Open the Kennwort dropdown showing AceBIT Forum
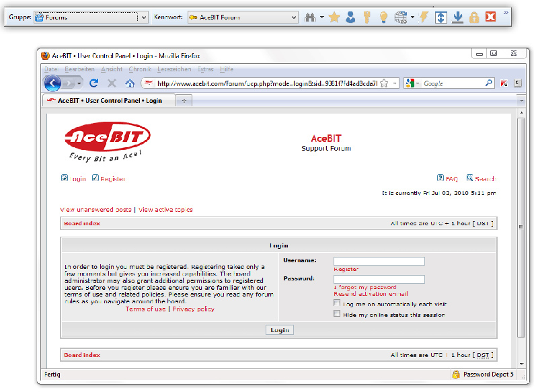 click(243, 17)
